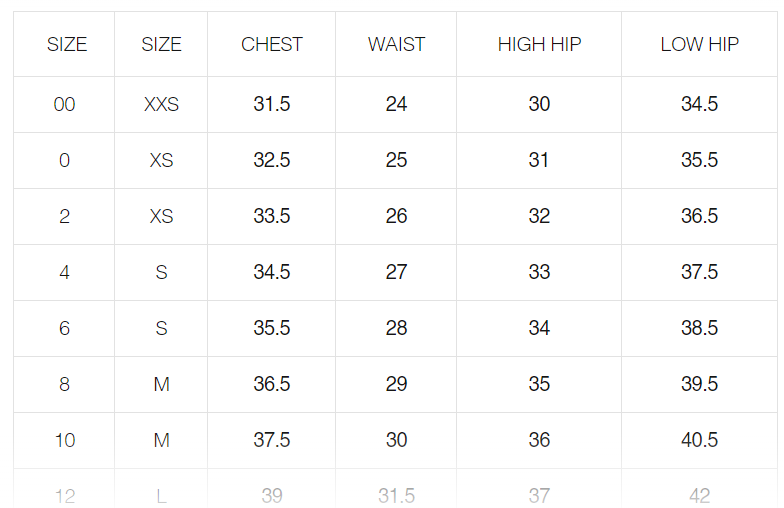The image size is (784, 508).
Task: Click low hip value 38.5
Action: (699, 329)
